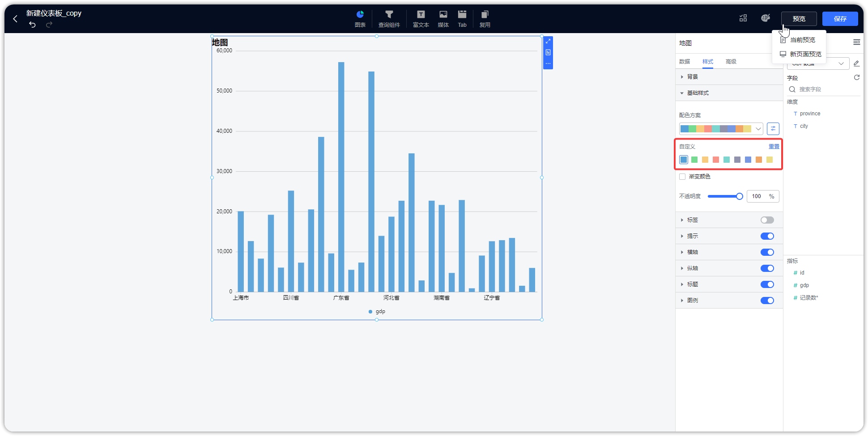The height and width of the screenshot is (436, 868).
Task: Select the blue custom color swatch
Action: (x=684, y=160)
